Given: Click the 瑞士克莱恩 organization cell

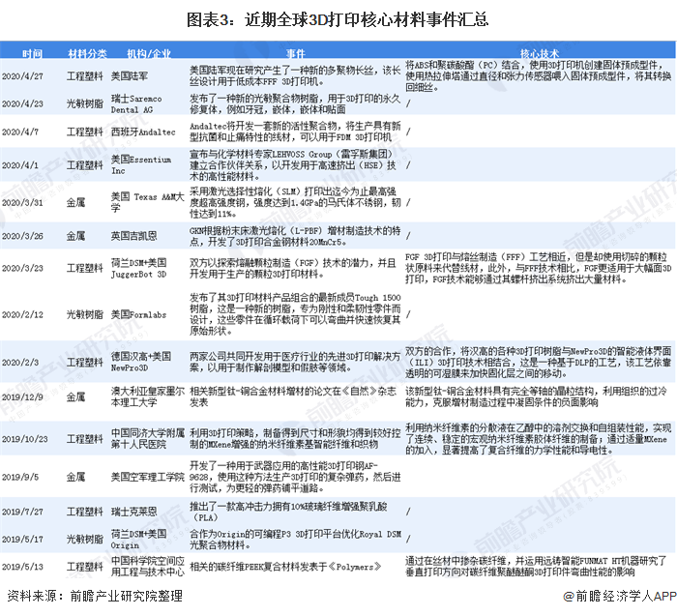Looking at the screenshot, I should click(x=133, y=511).
